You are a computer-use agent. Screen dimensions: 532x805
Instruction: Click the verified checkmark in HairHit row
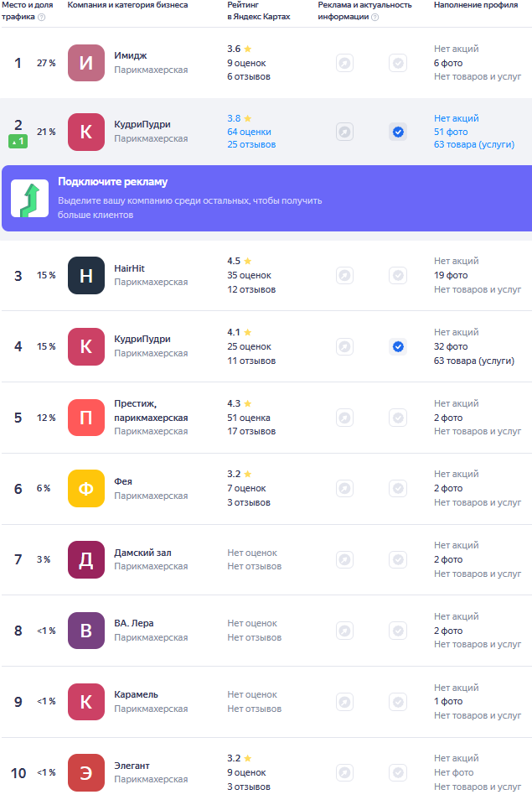pos(398,276)
